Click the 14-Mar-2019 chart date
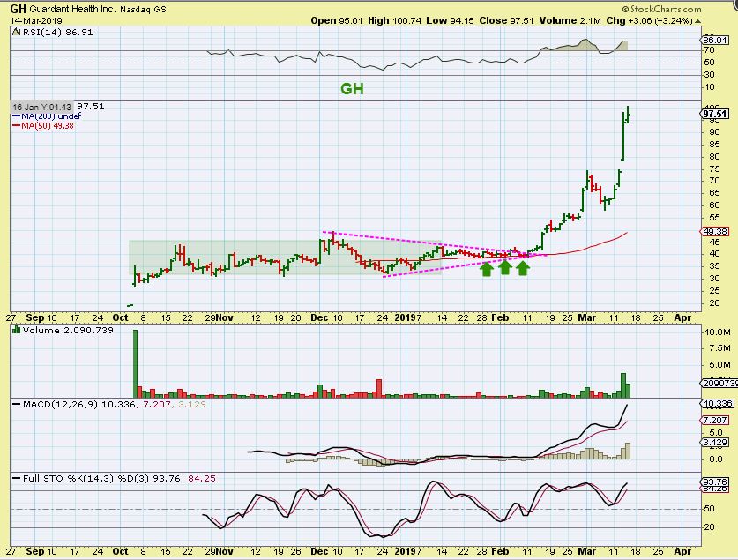 (x=36, y=20)
